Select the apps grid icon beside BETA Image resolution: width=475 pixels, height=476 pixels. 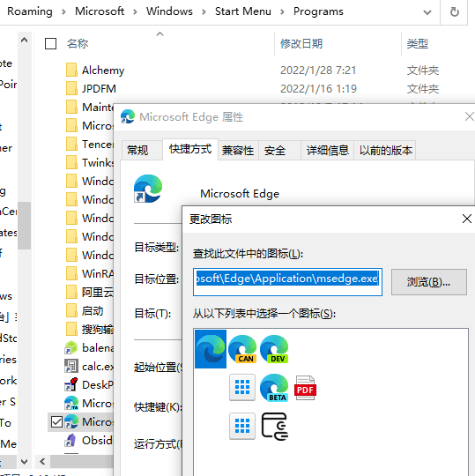coord(242,387)
